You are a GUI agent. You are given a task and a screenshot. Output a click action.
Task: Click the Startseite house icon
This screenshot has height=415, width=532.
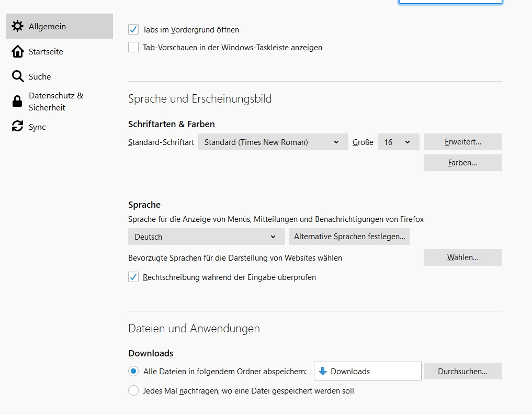[x=17, y=51]
